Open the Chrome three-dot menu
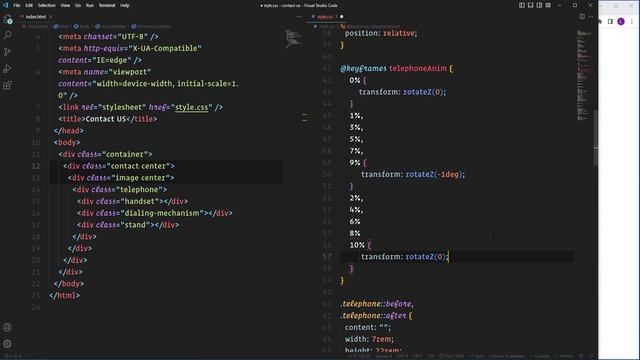Image resolution: width=640 pixels, height=360 pixels. pos(632,22)
